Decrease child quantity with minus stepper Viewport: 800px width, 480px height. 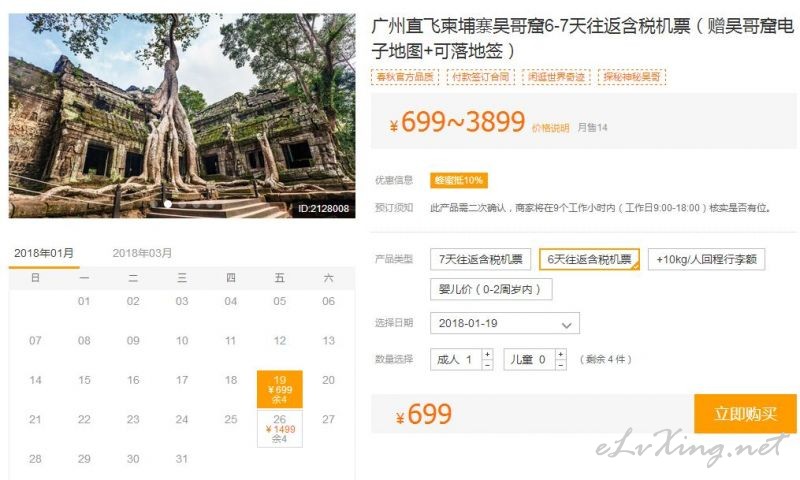click(x=561, y=365)
